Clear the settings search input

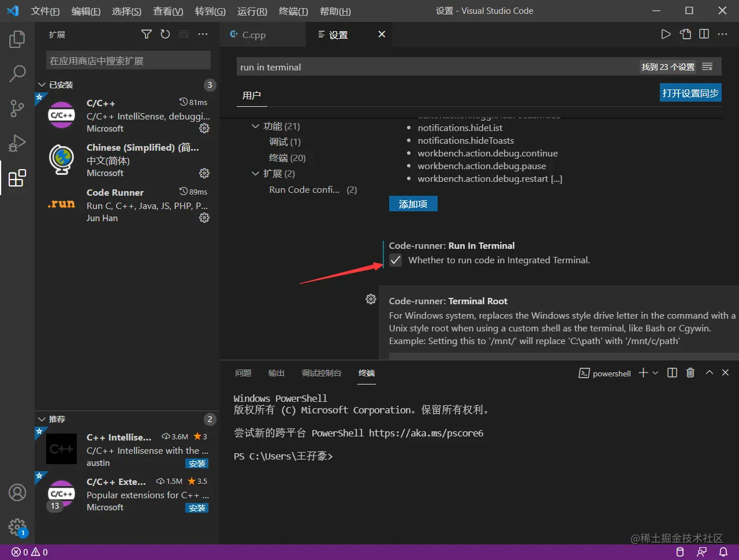[x=707, y=67]
